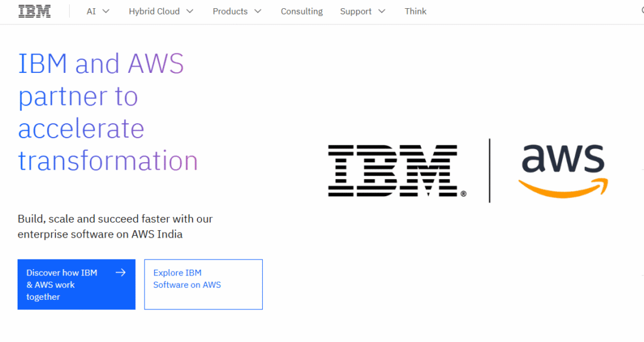Screen dimensions: 644x342
Task: Expand the Support chevron arrow
Action: 382,11
